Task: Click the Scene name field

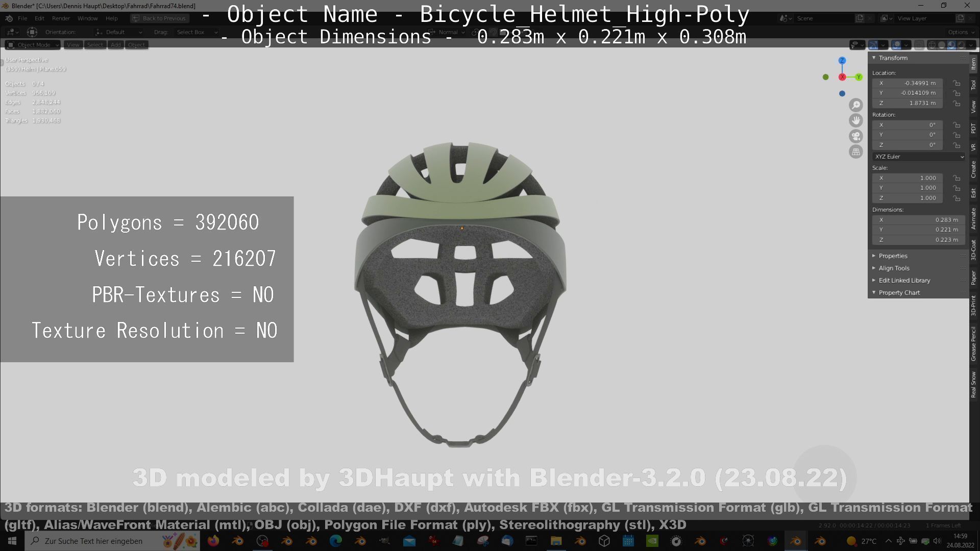Action: point(824,18)
